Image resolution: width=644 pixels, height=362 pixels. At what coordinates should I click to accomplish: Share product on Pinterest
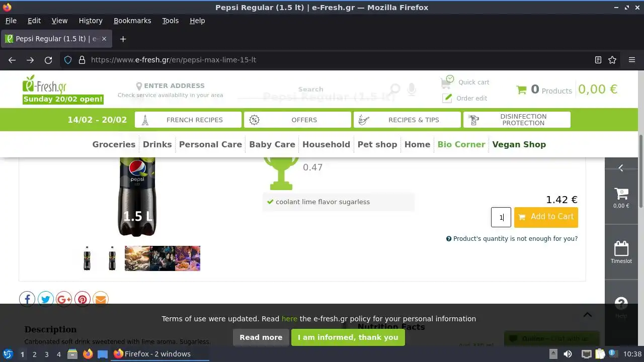83,299
